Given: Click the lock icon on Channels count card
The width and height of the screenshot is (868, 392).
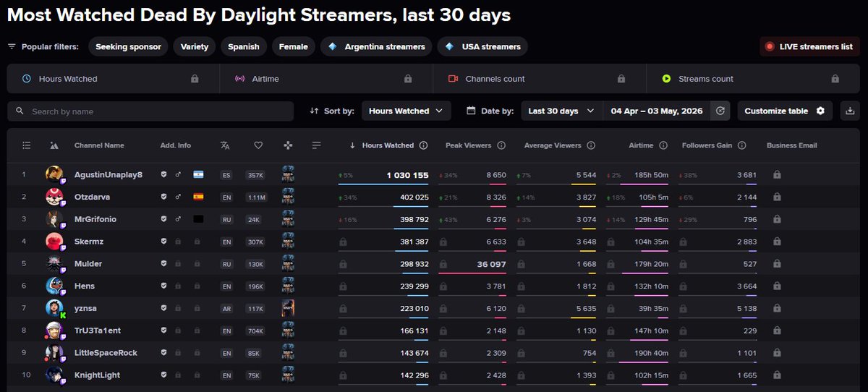Looking at the screenshot, I should tap(621, 79).
